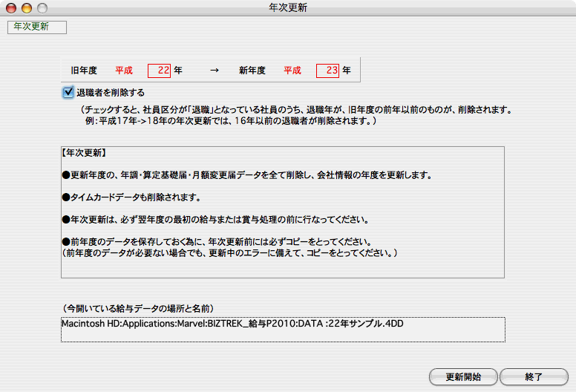The width and height of the screenshot is (576, 392).
Task: Close the window with the red button
Action: click(x=10, y=8)
